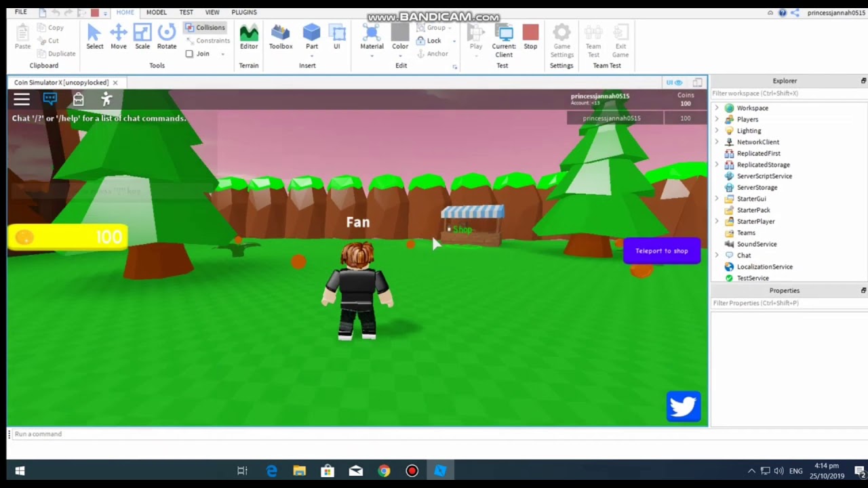Toggle the in-game chat icon
This screenshot has width=868, height=488.
(x=50, y=100)
